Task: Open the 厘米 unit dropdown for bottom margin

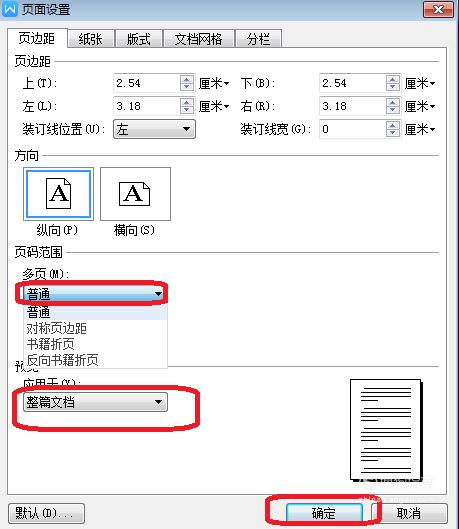Action: coord(420,83)
